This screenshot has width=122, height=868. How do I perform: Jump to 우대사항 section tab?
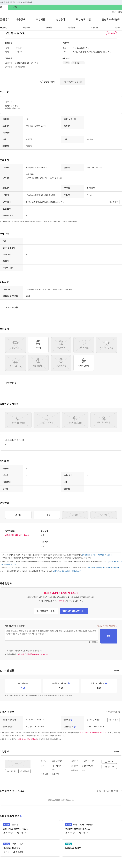49,28
